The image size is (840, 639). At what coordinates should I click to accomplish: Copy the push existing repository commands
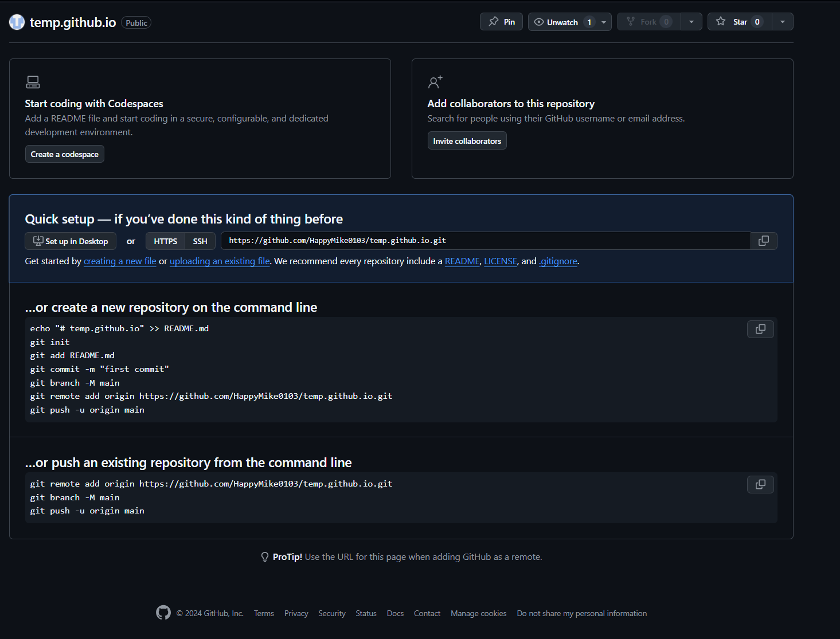click(x=760, y=484)
